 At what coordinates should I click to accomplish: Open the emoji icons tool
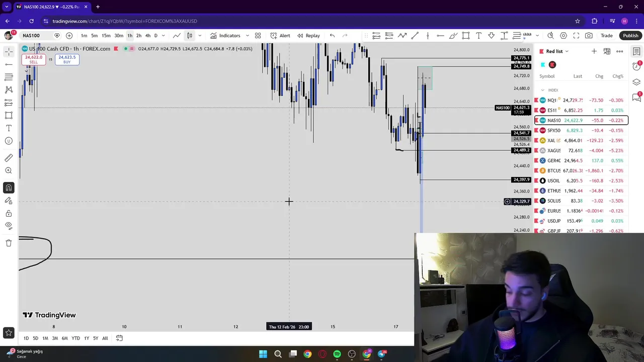(x=9, y=141)
